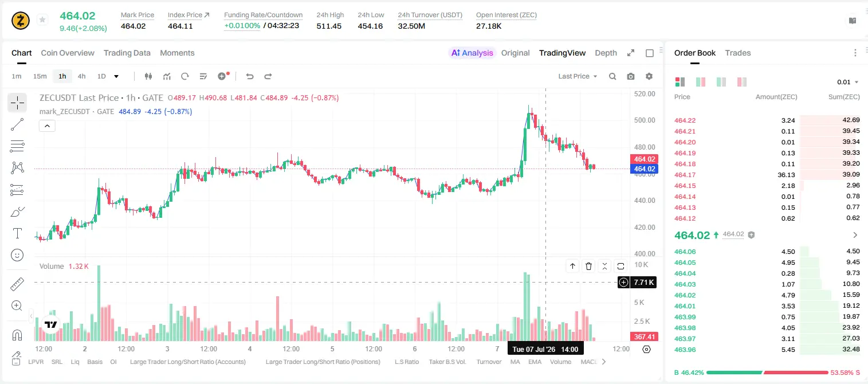Add ZEC to favorites star
The image size is (868, 384).
coord(42,20)
